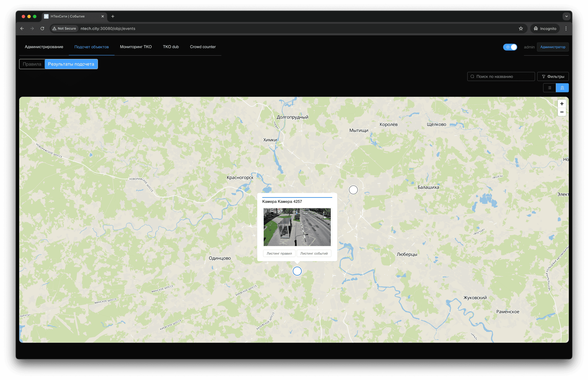
Task: Switch to the list view icon
Action: 549,88
